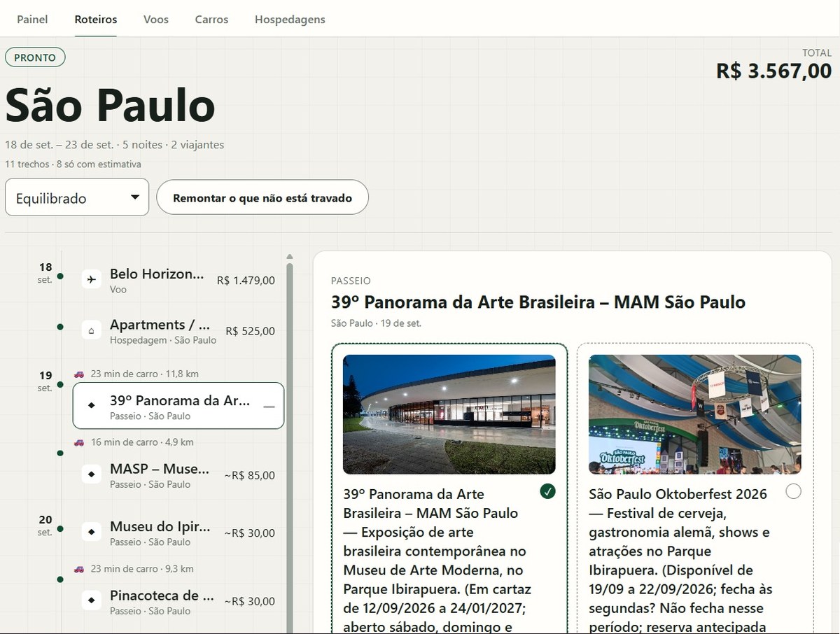840x634 pixels.
Task: Click the diamond icon next to MASP – Muse...
Action: tap(91, 474)
